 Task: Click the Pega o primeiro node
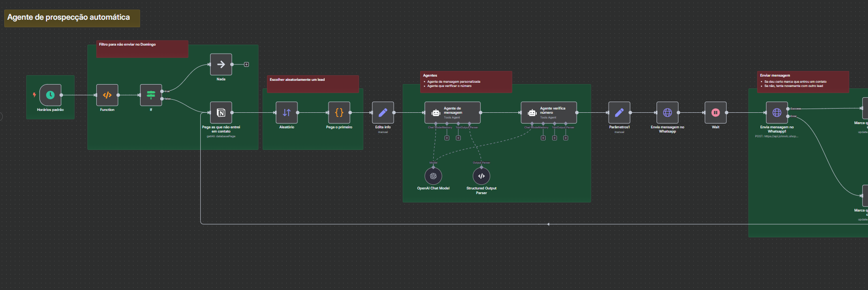pyautogui.click(x=339, y=113)
